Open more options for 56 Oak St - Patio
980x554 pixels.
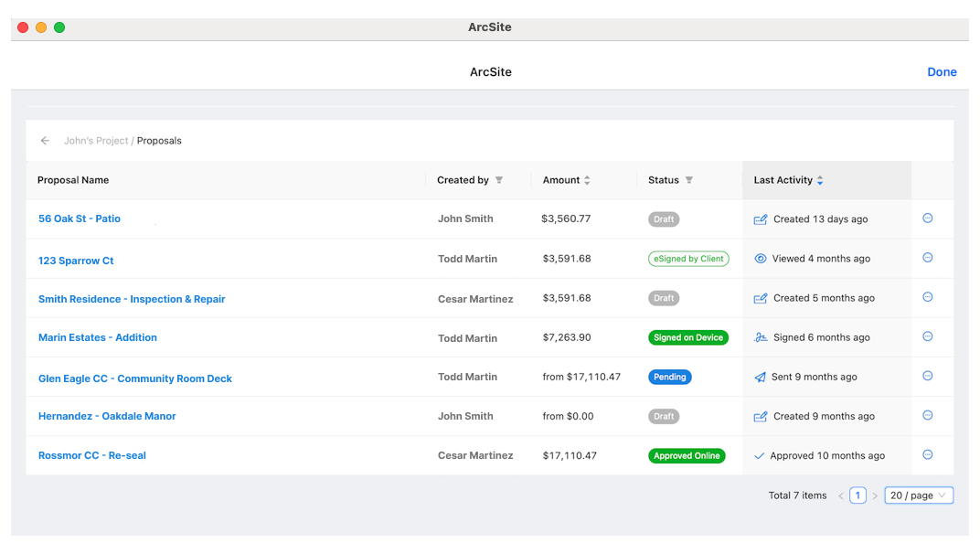[x=928, y=218]
